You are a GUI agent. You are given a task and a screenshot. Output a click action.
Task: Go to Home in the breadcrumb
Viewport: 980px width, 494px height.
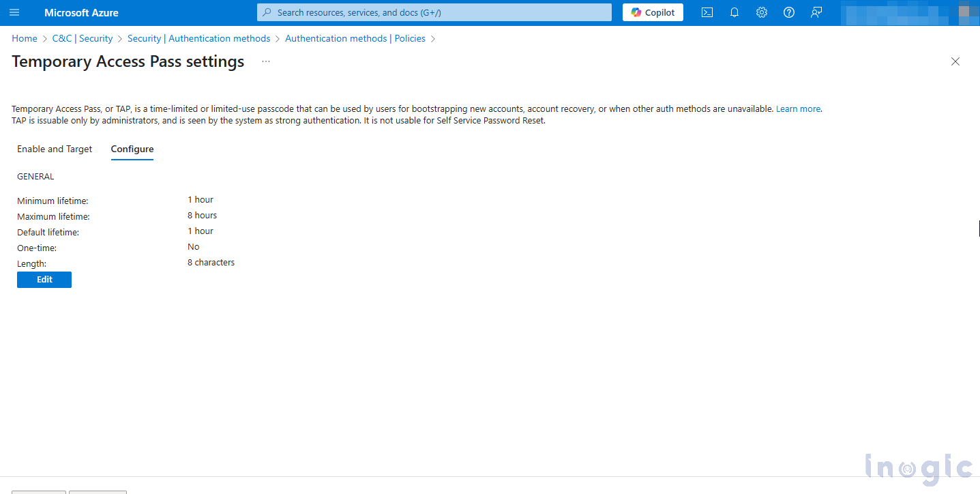[x=25, y=38]
